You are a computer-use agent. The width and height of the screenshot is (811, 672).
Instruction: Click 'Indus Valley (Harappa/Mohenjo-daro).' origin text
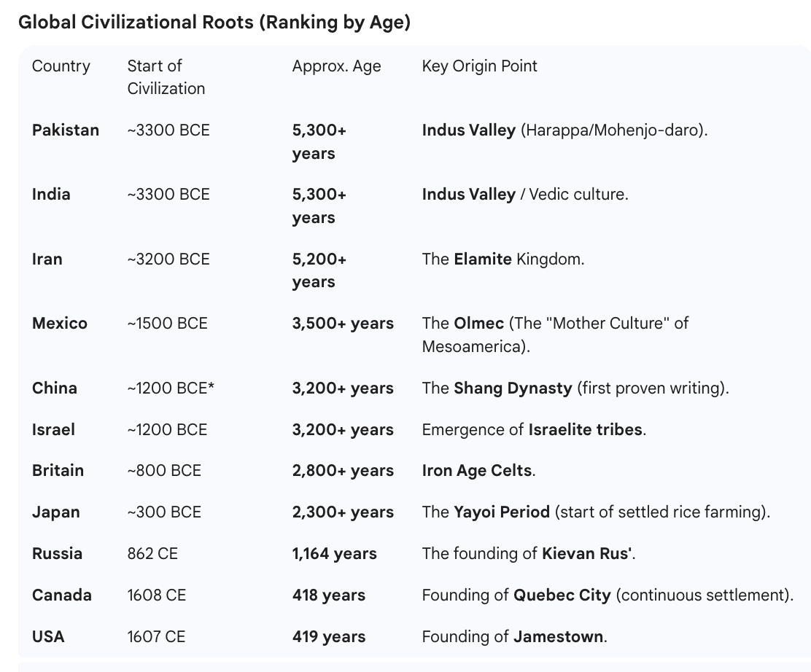pos(564,130)
